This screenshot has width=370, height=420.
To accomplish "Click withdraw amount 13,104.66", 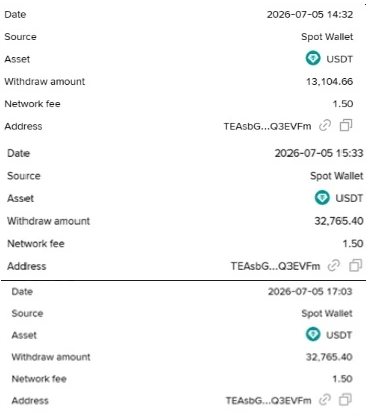I will pos(330,82).
